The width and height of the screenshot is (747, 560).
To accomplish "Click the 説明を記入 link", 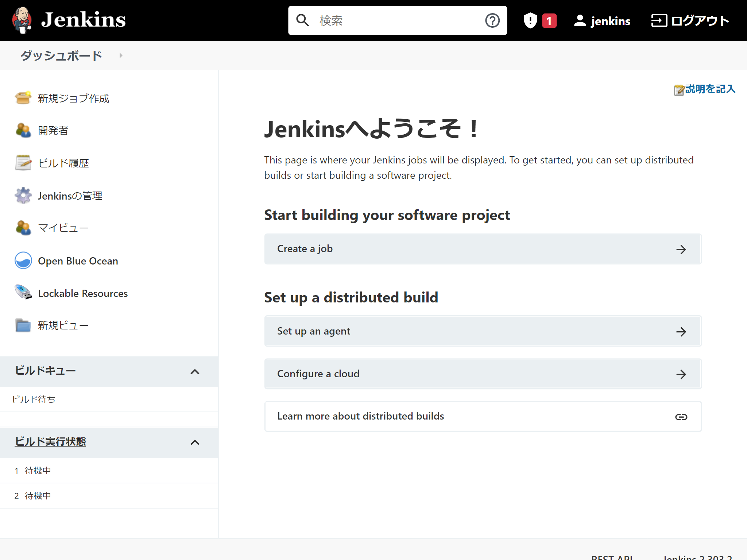I will click(x=709, y=89).
